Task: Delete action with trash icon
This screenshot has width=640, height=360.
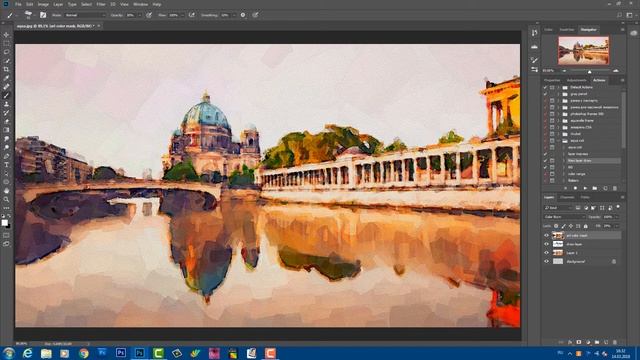Action: click(615, 188)
